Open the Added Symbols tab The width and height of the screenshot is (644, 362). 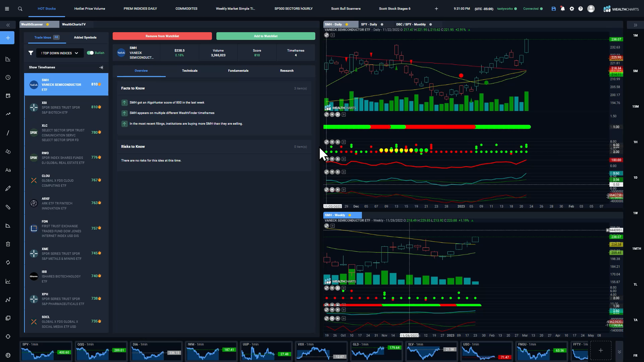[x=85, y=38]
